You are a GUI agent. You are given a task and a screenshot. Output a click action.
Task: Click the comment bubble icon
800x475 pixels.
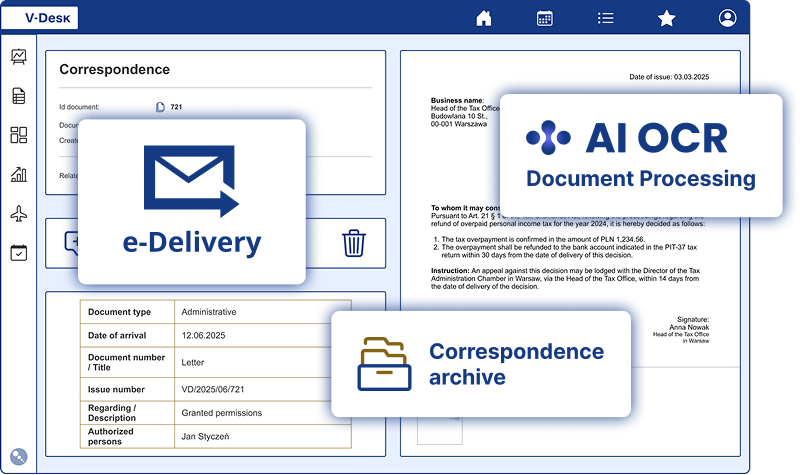click(x=71, y=243)
